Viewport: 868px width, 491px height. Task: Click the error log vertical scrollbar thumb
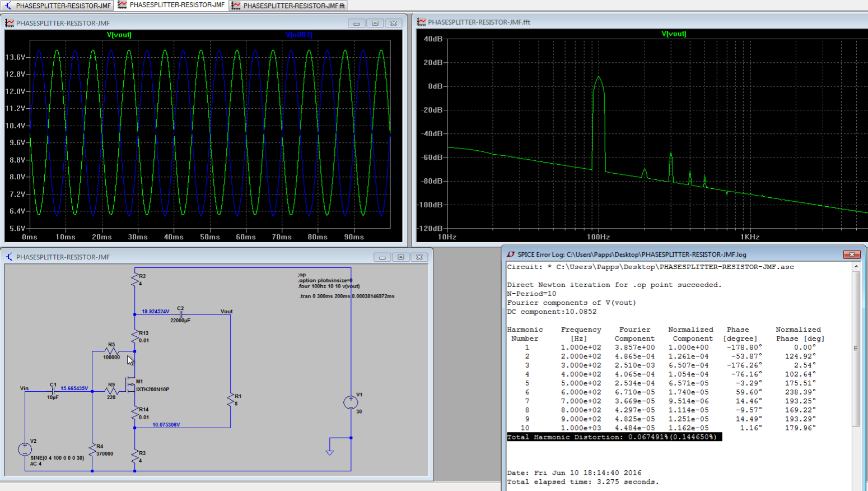pyautogui.click(x=856, y=349)
